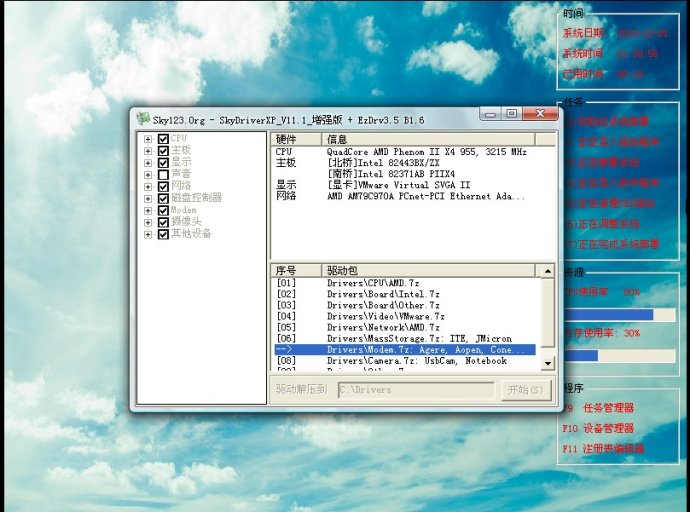Click the SkyDriver app icon in title bar
690x512 pixels.
point(143,119)
